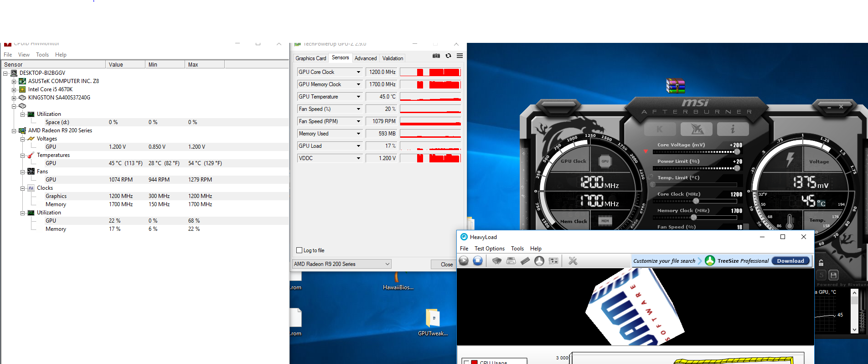The width and height of the screenshot is (868, 364).
Task: Click the GPU-Z refresh icon
Action: tap(449, 56)
